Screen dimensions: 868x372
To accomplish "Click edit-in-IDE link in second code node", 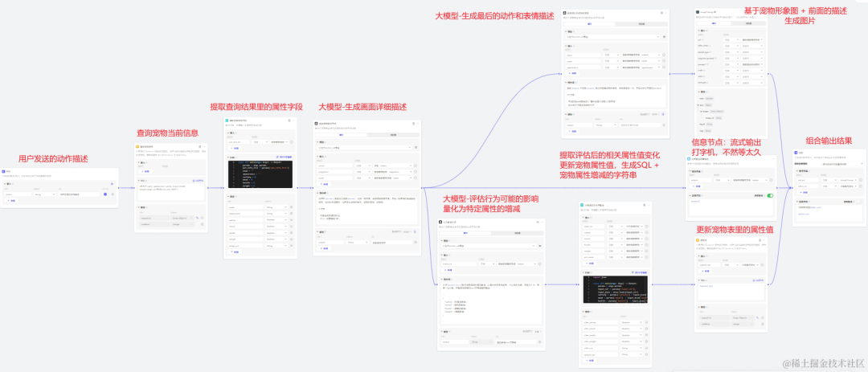I will [x=641, y=272].
